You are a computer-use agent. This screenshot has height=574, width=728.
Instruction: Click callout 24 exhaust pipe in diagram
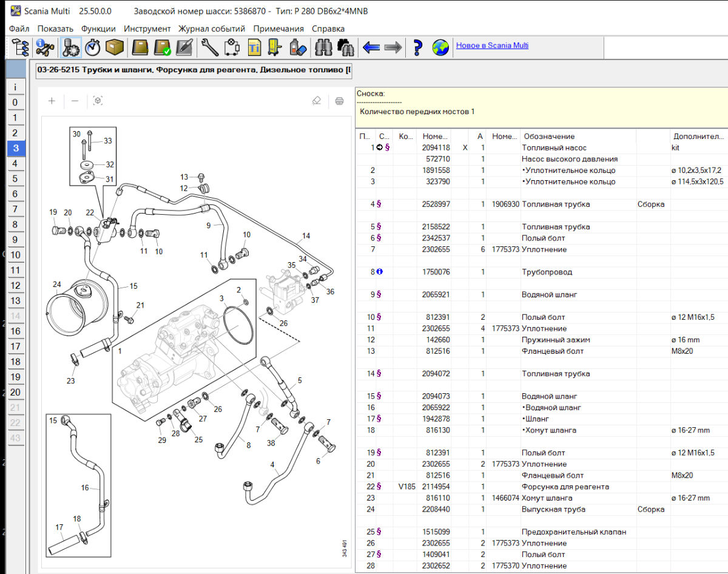coord(57,284)
